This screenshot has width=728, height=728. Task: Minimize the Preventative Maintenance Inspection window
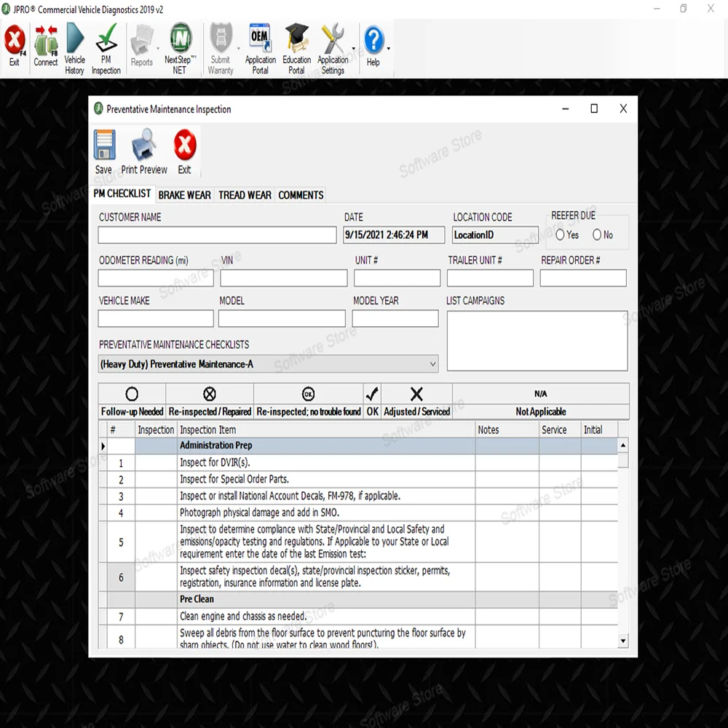coord(565,108)
